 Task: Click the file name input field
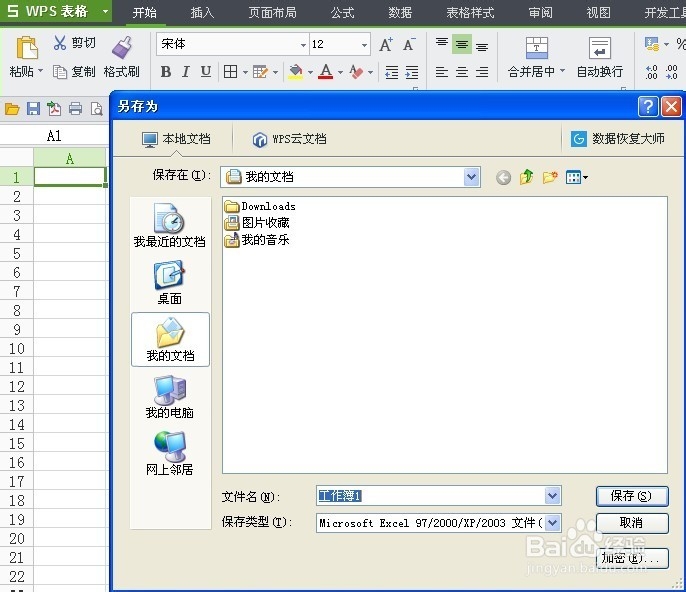430,496
